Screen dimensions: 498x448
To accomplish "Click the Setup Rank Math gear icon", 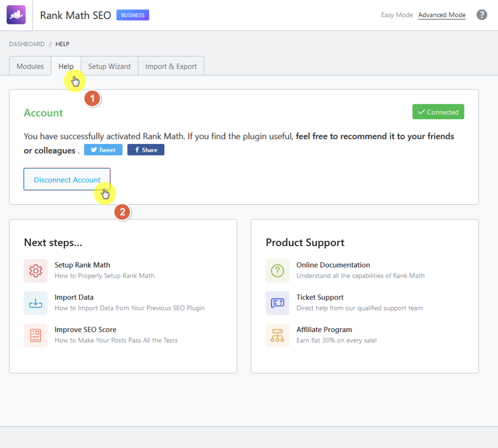I will click(x=36, y=271).
